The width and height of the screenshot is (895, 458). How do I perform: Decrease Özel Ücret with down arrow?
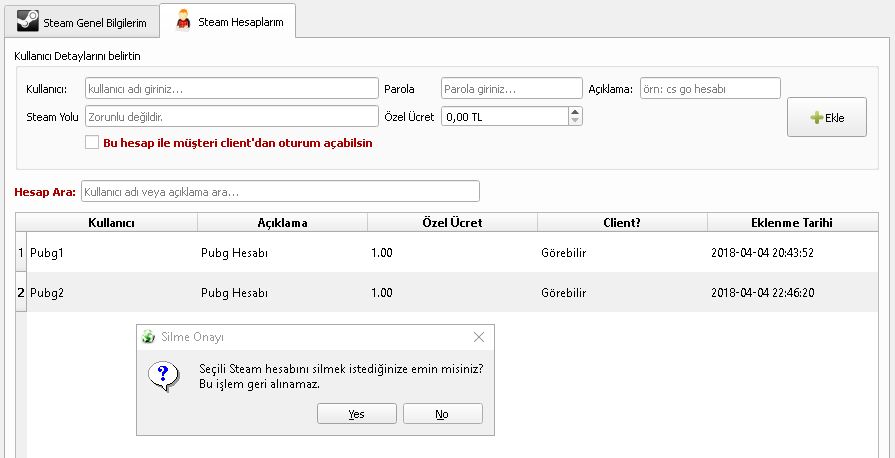point(574,121)
